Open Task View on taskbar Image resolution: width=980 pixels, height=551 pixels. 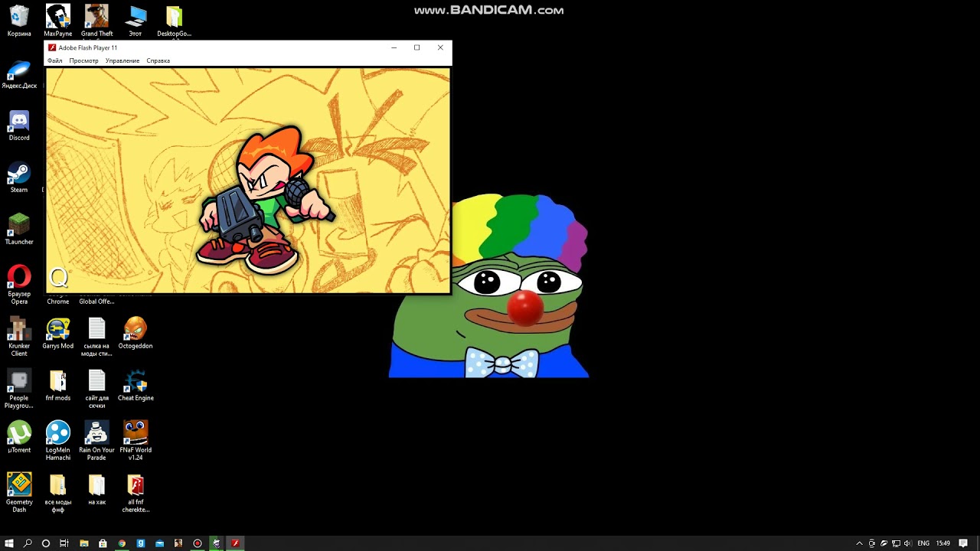64,543
